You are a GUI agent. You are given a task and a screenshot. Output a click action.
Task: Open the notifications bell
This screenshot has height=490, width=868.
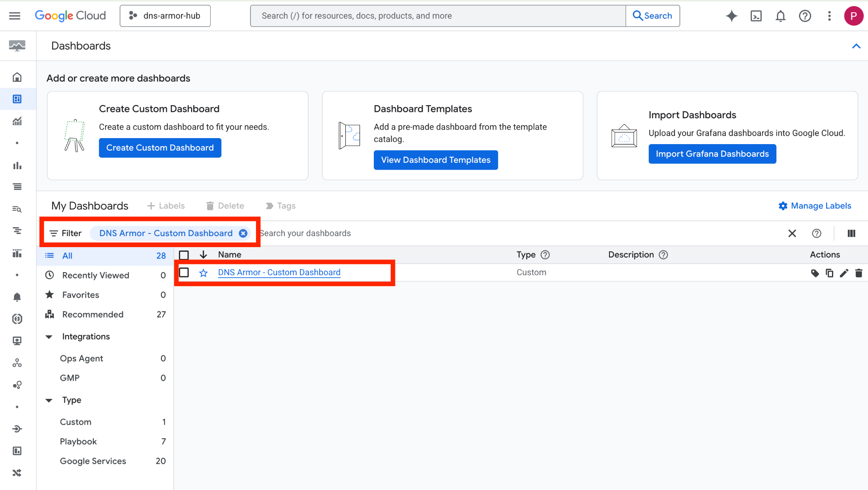click(780, 16)
